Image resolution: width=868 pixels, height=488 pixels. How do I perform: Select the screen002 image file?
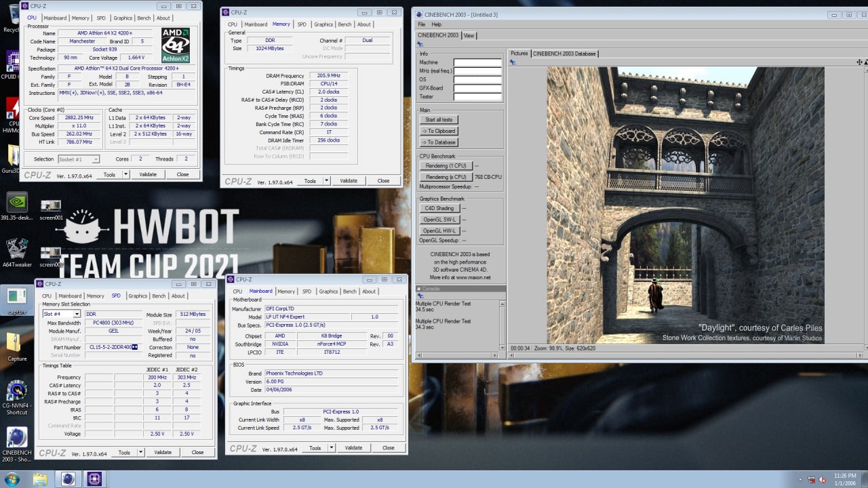point(51,256)
